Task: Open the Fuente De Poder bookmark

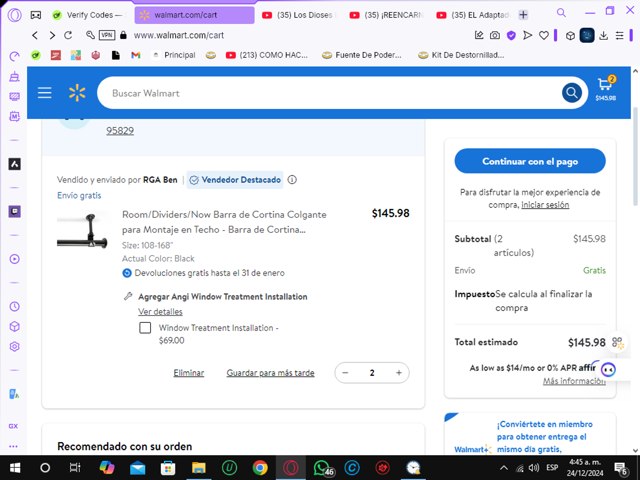Action: pos(362,55)
